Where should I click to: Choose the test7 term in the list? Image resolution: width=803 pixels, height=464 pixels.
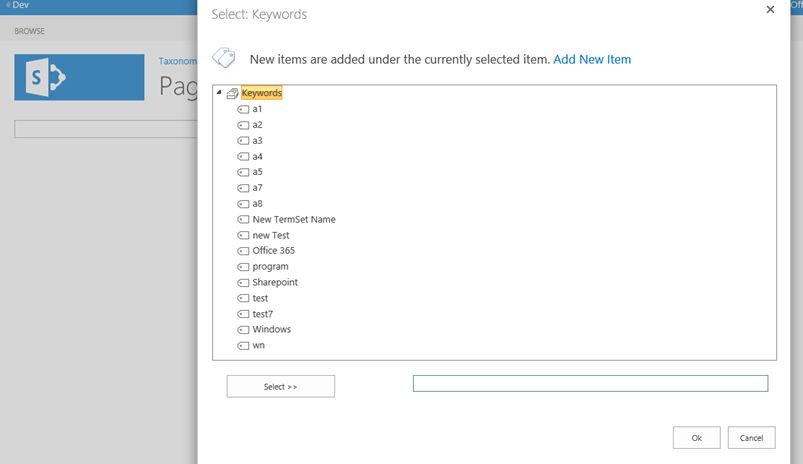coord(263,314)
